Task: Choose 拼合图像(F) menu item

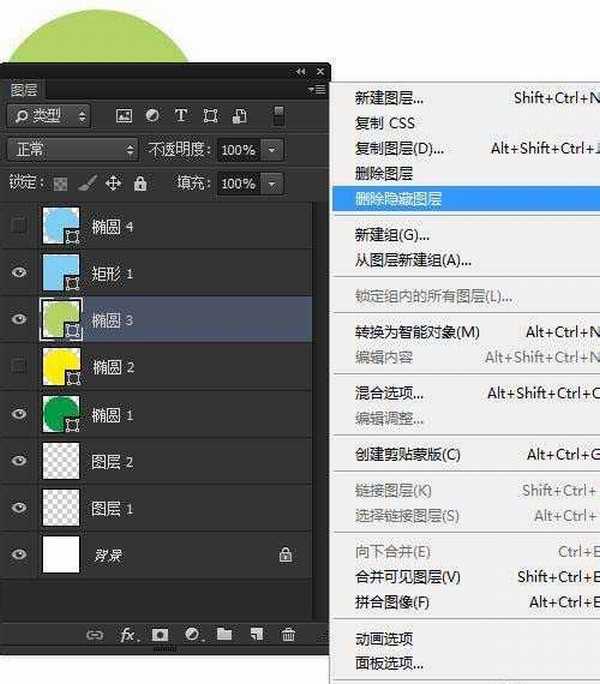Action: click(466, 602)
